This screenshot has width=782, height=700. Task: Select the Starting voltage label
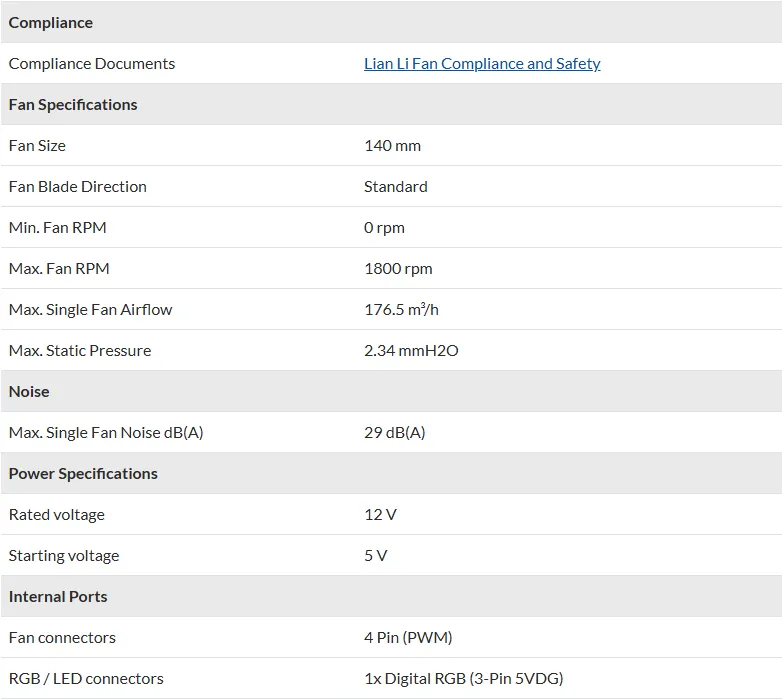coord(64,556)
